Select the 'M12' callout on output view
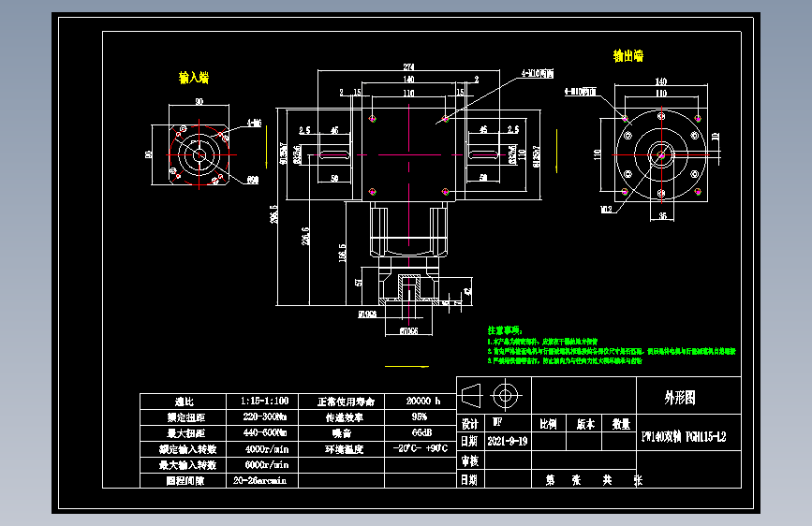 click(x=606, y=210)
